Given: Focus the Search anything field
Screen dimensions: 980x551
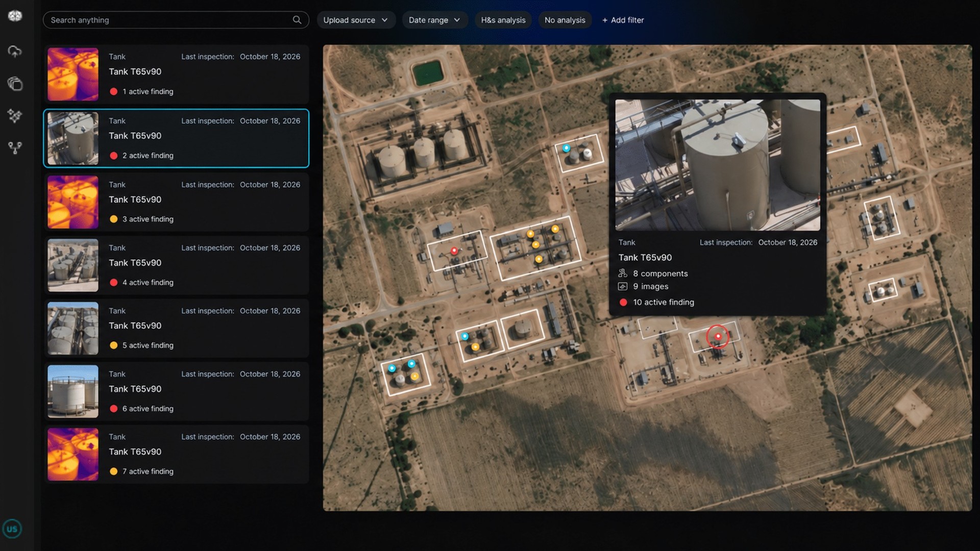Looking at the screenshot, I should [x=176, y=20].
